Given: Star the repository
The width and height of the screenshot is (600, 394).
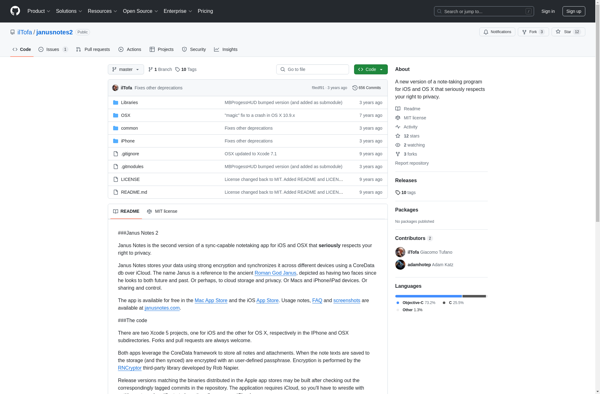Looking at the screenshot, I should coord(568,32).
